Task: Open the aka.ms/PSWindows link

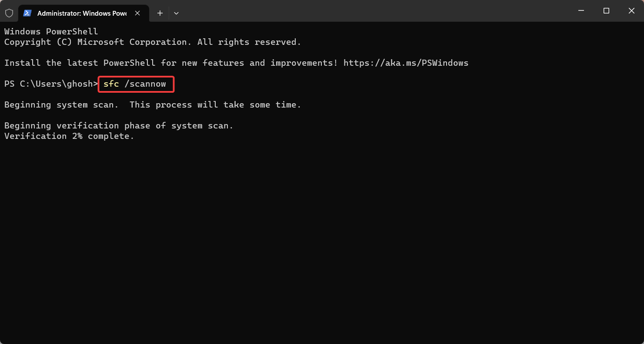Action: point(406,63)
